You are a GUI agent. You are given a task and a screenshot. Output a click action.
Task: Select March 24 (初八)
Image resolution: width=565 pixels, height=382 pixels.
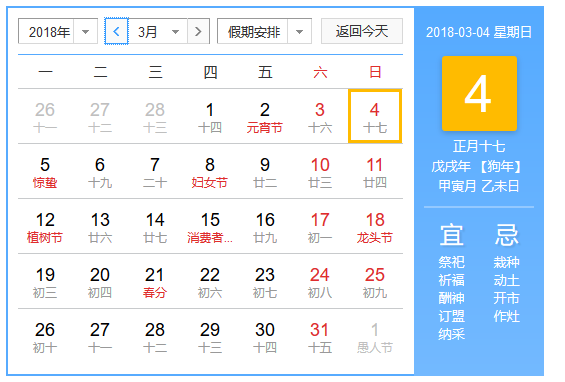(x=320, y=282)
